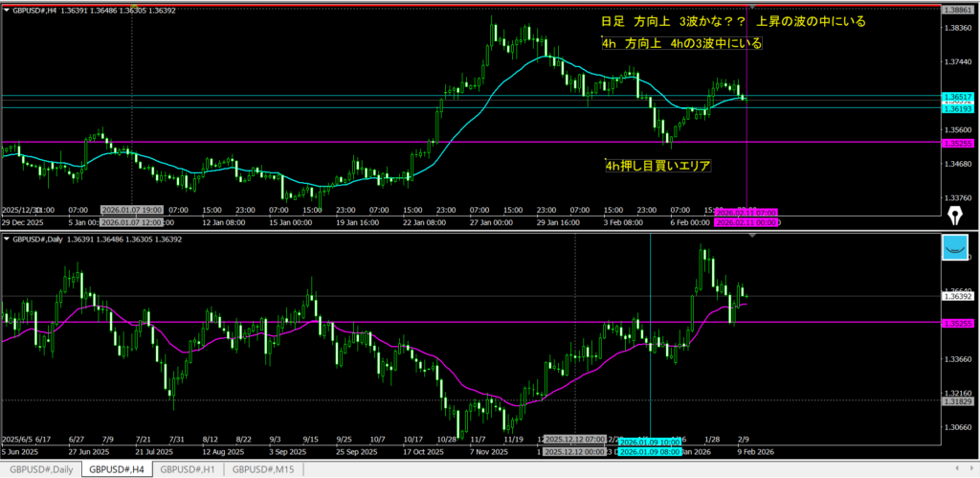Open the GBPUSD#,H1 chart tab
980x478 pixels.
point(189,469)
